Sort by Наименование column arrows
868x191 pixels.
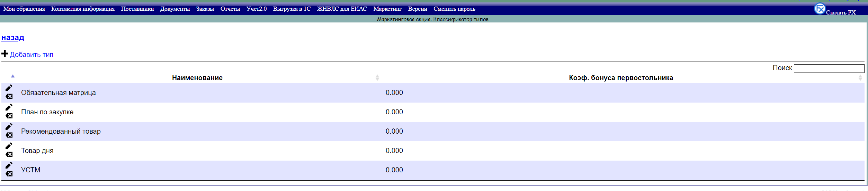[377, 78]
